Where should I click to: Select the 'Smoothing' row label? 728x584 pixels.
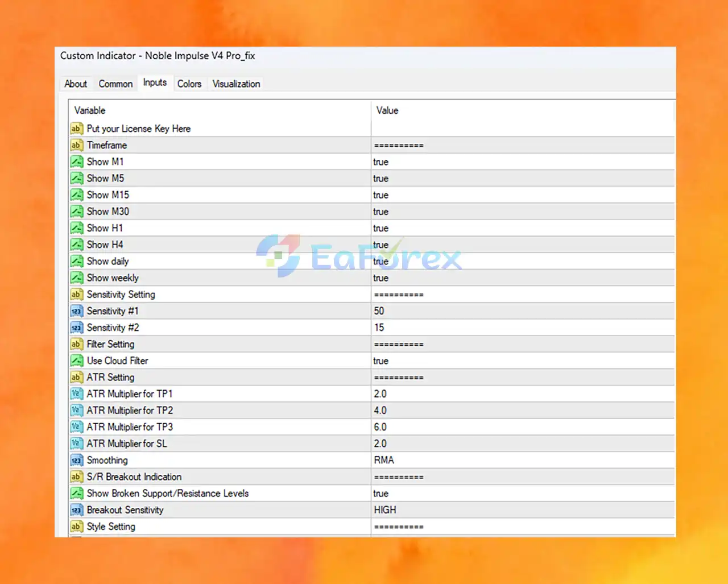click(107, 460)
